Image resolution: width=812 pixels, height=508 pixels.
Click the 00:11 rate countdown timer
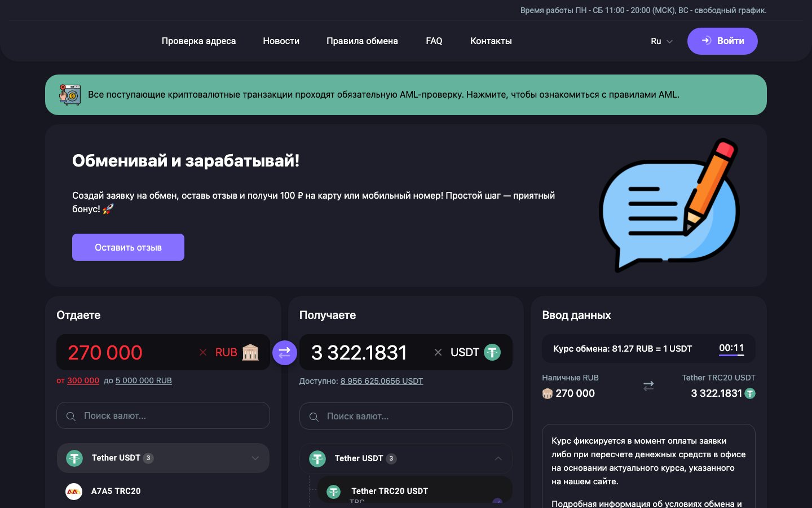731,348
